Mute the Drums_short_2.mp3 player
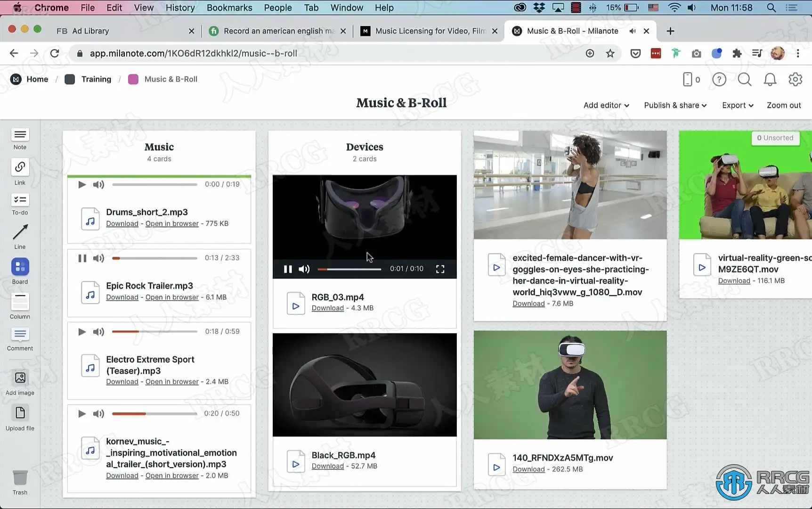This screenshot has height=509, width=812. coord(98,184)
